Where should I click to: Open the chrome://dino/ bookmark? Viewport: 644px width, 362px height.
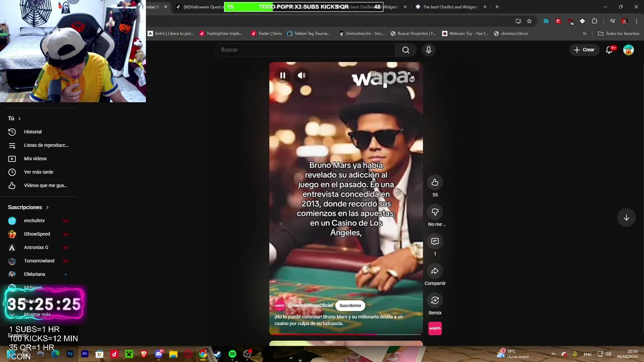pyautogui.click(x=511, y=34)
